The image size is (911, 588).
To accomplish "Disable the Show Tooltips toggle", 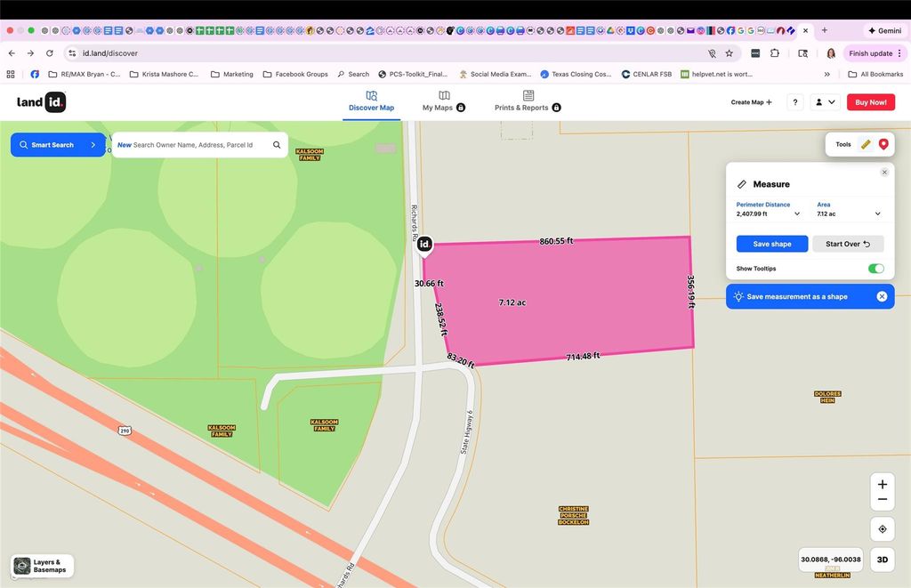I will point(875,268).
